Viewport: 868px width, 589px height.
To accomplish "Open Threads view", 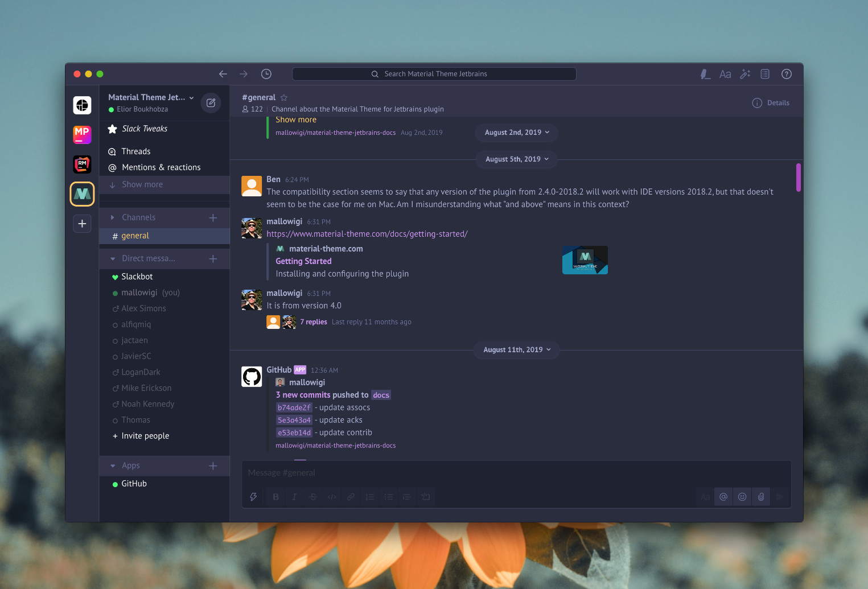I will tap(164, 151).
